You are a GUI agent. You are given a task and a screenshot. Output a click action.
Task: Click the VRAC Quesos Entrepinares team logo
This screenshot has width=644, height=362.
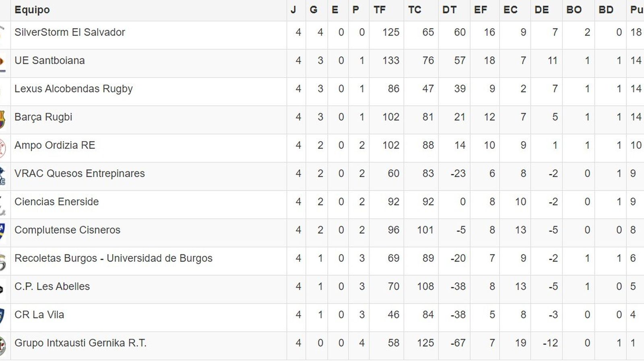point(2,176)
